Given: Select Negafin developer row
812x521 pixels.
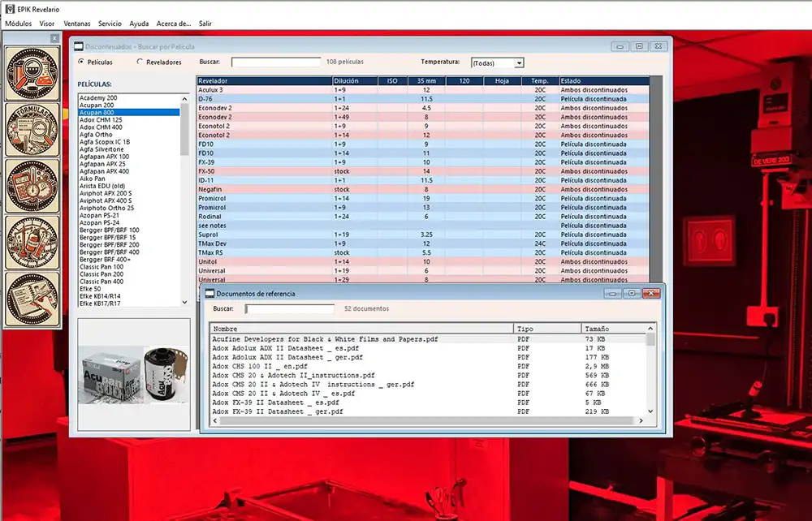Looking at the screenshot, I should pos(422,189).
